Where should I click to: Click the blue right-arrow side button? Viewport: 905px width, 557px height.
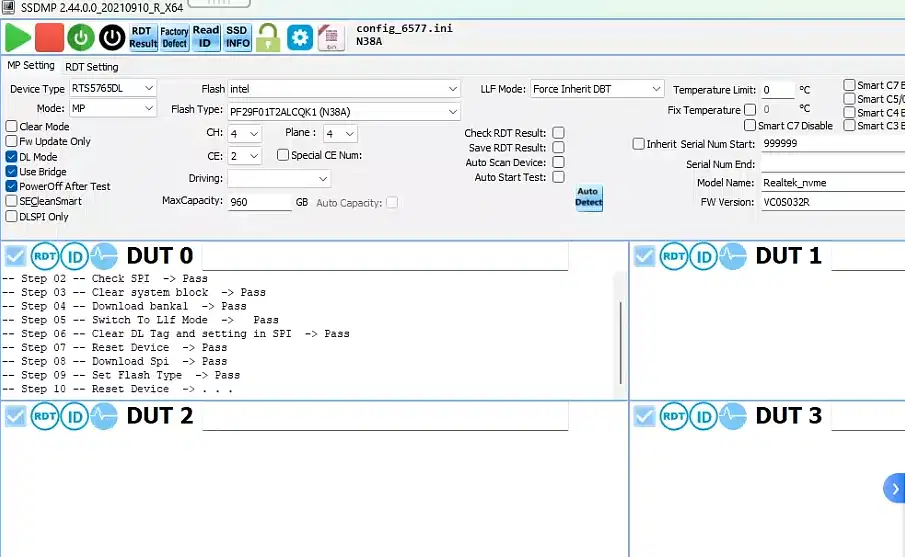click(895, 488)
